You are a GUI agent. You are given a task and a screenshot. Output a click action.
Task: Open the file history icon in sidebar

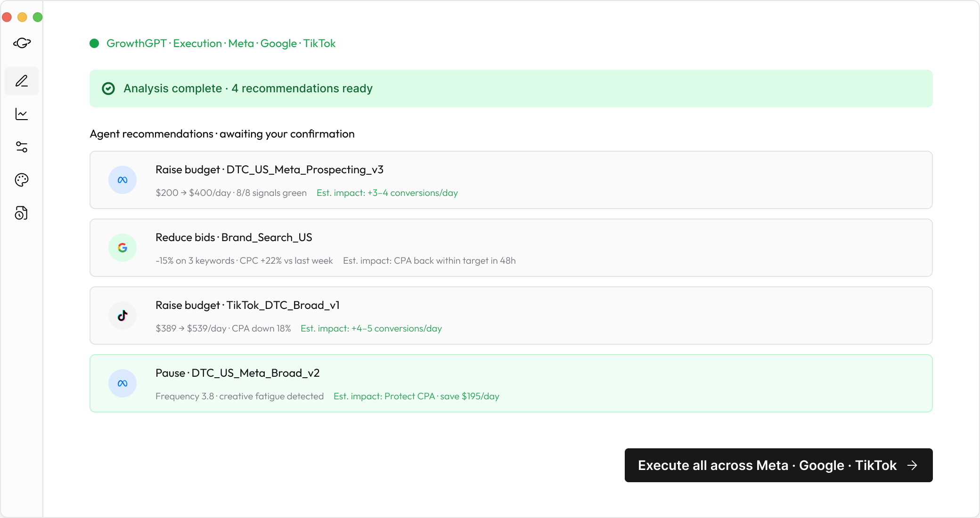[22, 213]
